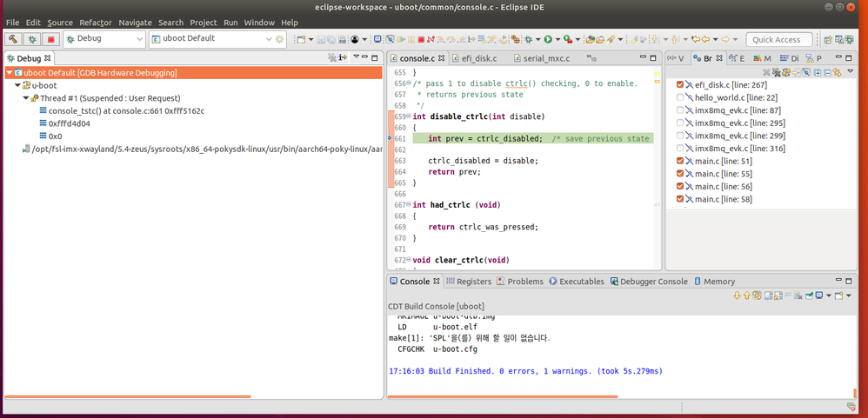Screen dimensions: 868x418
Task: Click the Debug bug icon in launch bar
Action: [x=32, y=39]
